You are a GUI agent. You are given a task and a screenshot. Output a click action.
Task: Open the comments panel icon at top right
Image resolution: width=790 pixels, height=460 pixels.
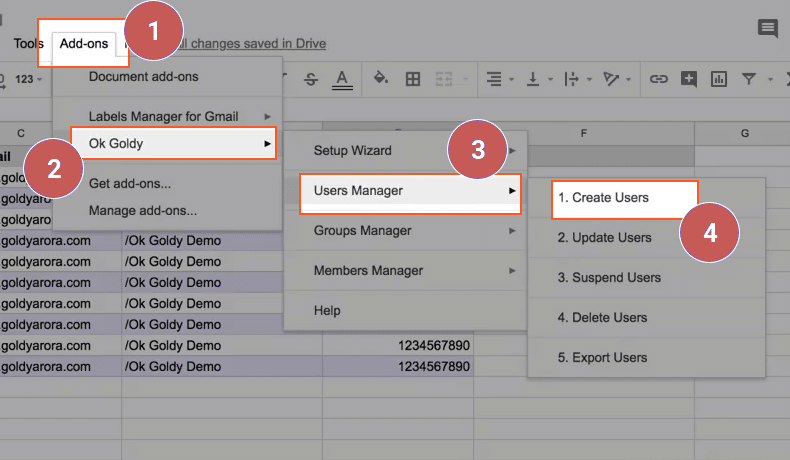(768, 28)
